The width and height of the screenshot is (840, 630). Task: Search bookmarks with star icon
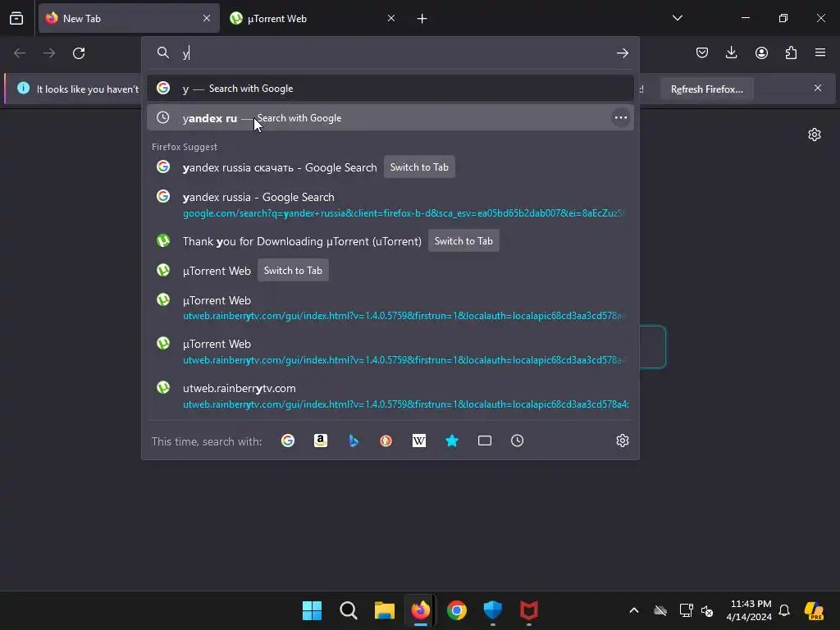click(452, 441)
